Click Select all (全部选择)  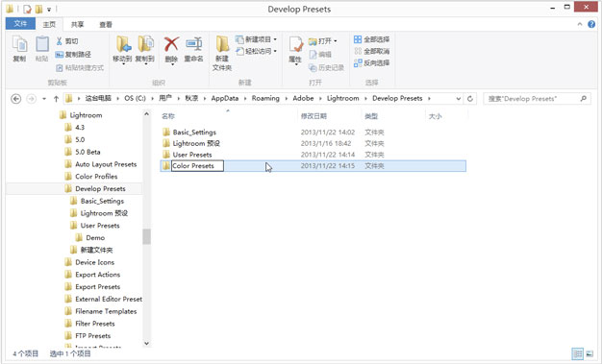(371, 39)
